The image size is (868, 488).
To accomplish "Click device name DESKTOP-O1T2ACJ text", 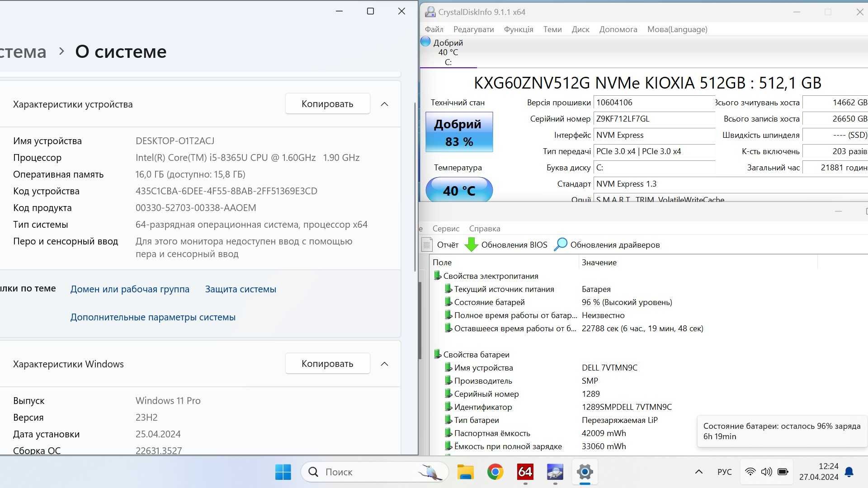I will (x=175, y=141).
